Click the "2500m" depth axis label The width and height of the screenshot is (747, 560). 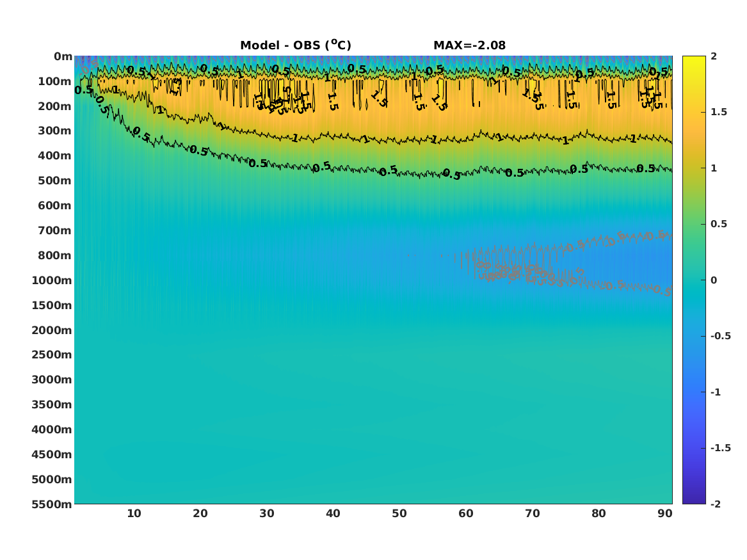tap(52, 355)
